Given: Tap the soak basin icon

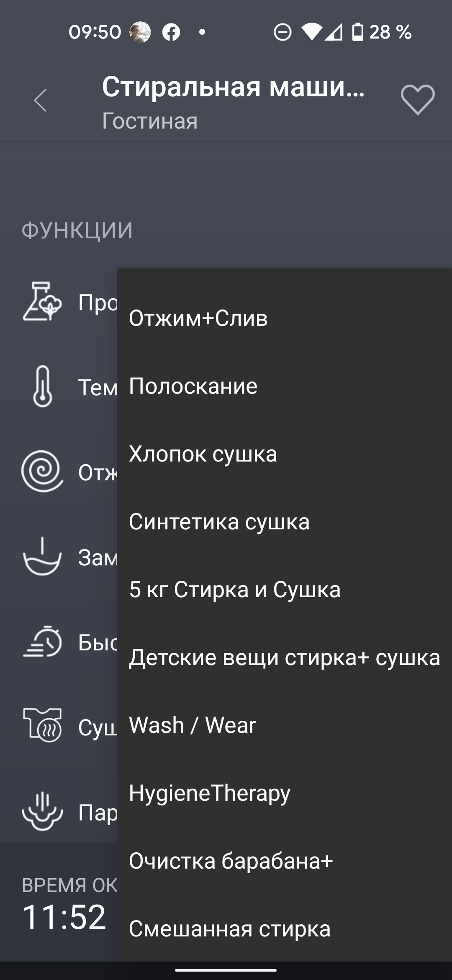Looking at the screenshot, I should [42, 557].
